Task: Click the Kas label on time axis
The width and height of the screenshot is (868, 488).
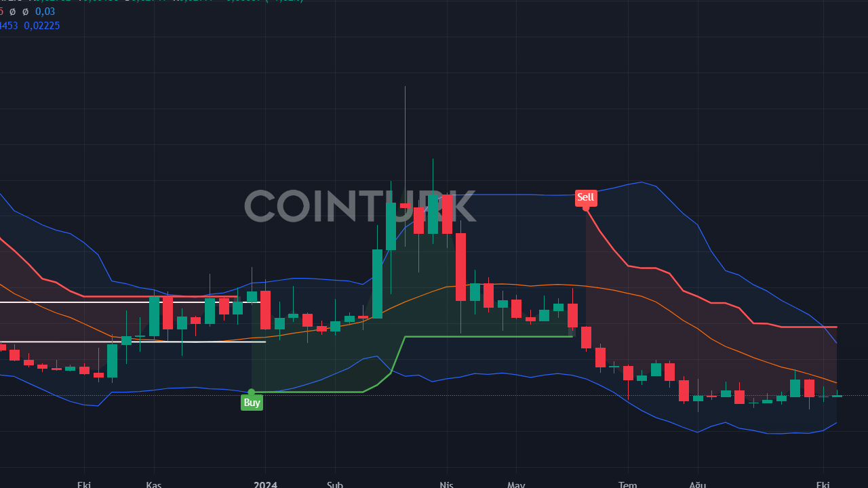Action: coord(154,484)
